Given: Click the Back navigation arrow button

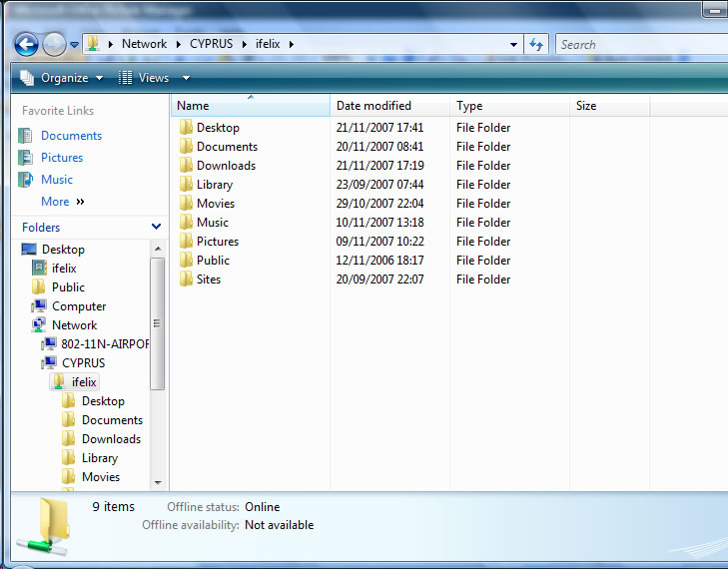Looking at the screenshot, I should tap(26, 44).
